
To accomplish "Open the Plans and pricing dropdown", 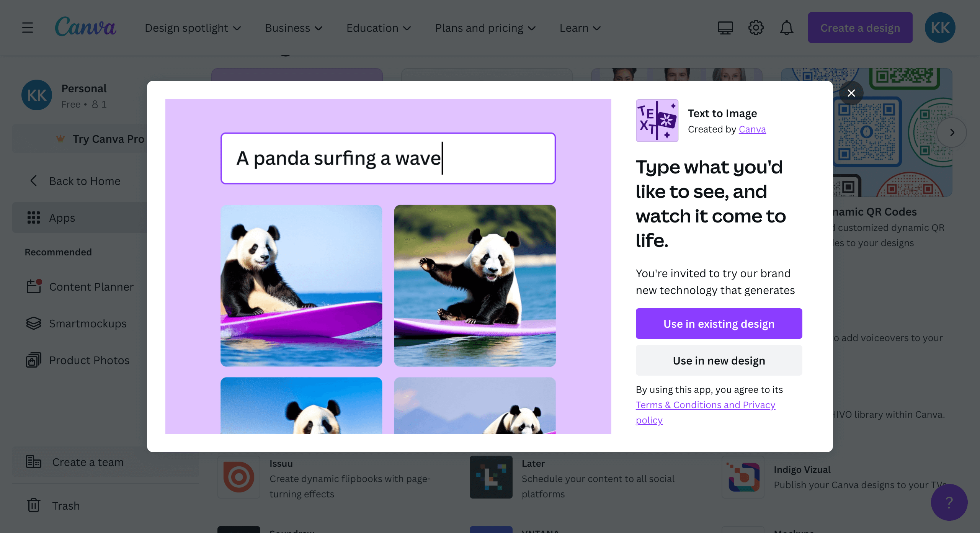I will (485, 28).
